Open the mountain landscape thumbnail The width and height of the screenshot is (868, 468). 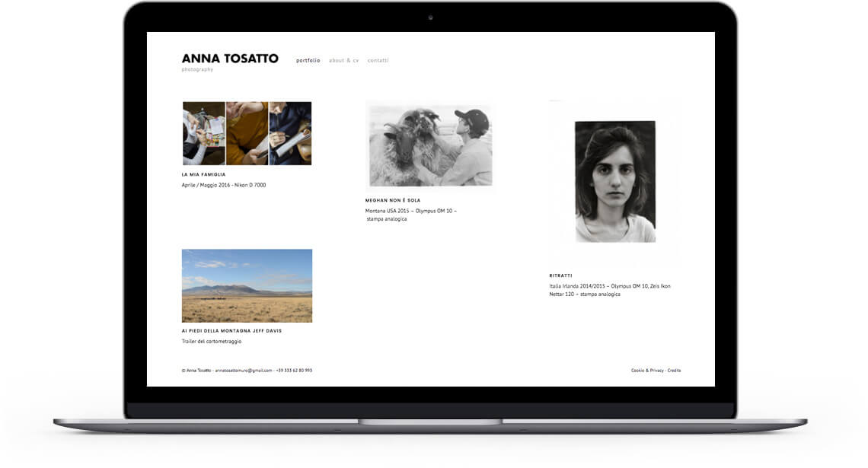tap(247, 285)
